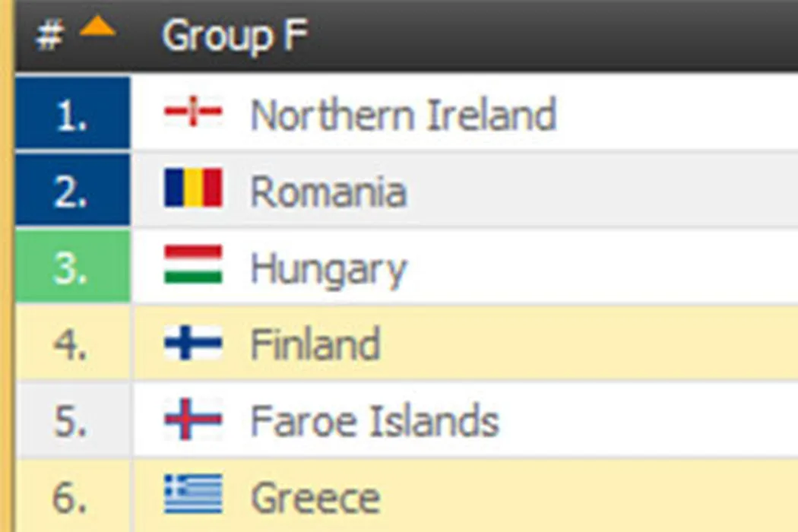This screenshot has width=798, height=532.
Task: Select the Faroe Islands team name
Action: coord(375,421)
